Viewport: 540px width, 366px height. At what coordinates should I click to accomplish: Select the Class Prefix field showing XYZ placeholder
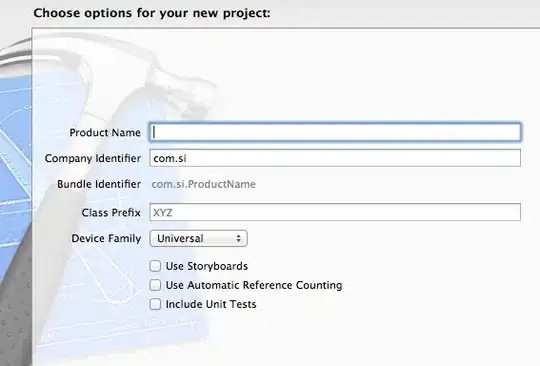coord(335,212)
